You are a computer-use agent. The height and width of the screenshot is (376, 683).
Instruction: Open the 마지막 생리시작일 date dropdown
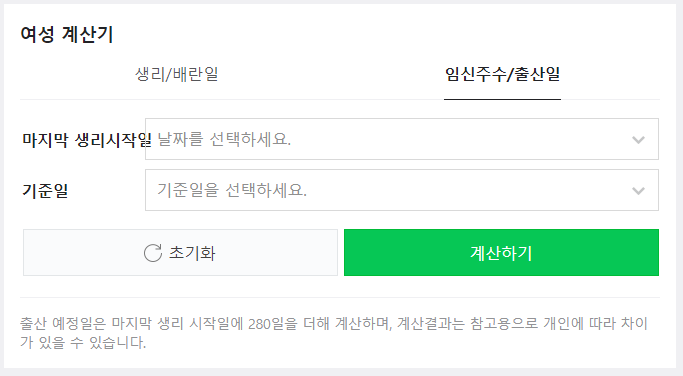[x=402, y=139]
